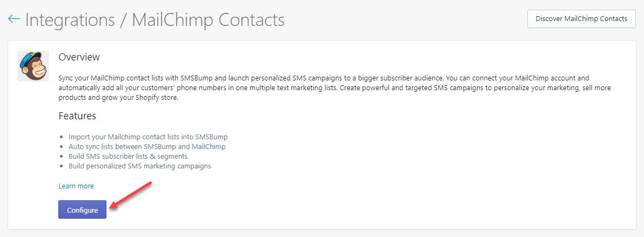Click the purple Configure button
The image size is (644, 237).
pos(82,210)
